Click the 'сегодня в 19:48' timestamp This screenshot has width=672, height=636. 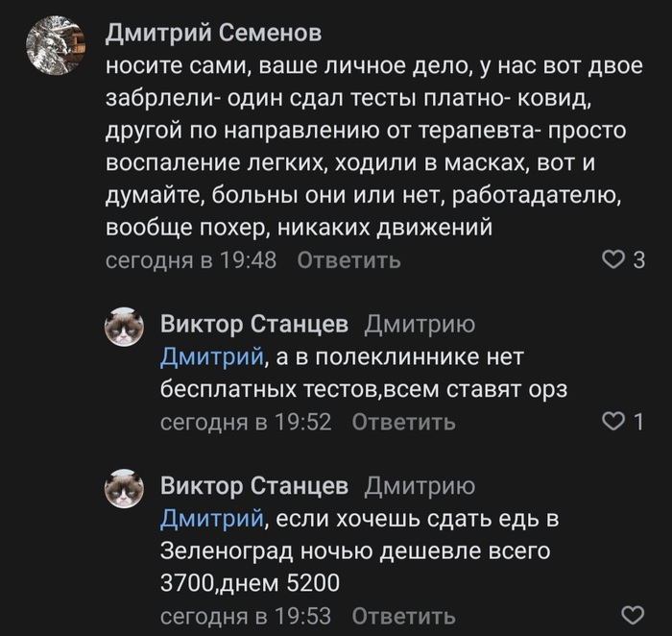pyautogui.click(x=190, y=260)
